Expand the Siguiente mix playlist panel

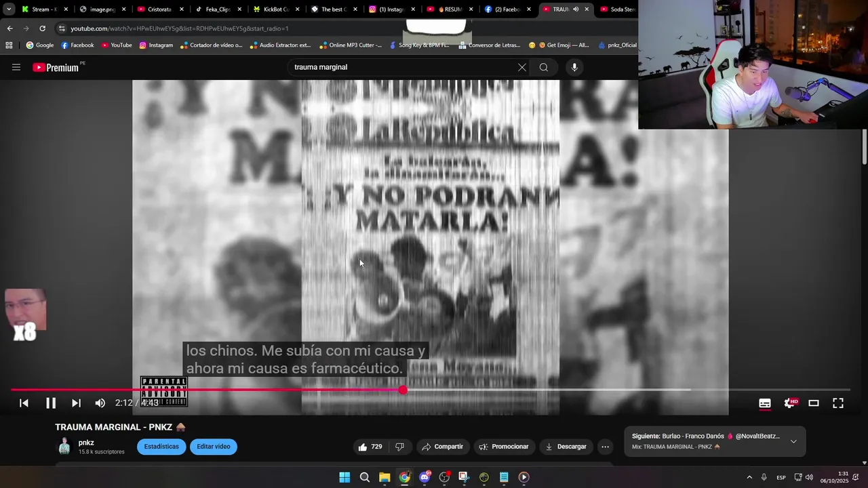(793, 441)
